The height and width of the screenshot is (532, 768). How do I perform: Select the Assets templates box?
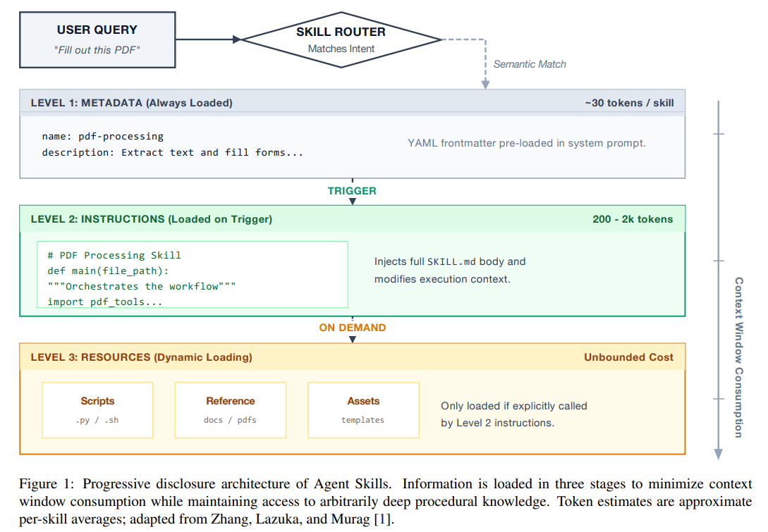(363, 409)
